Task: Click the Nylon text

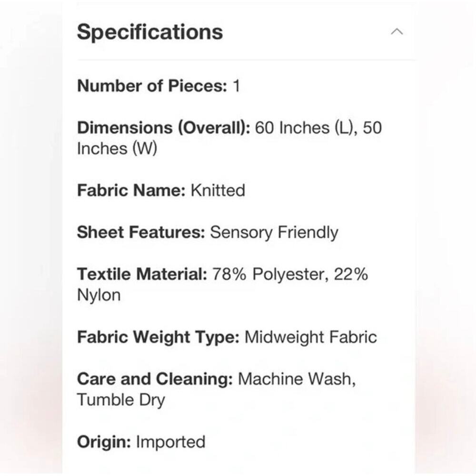Action: coord(99,296)
